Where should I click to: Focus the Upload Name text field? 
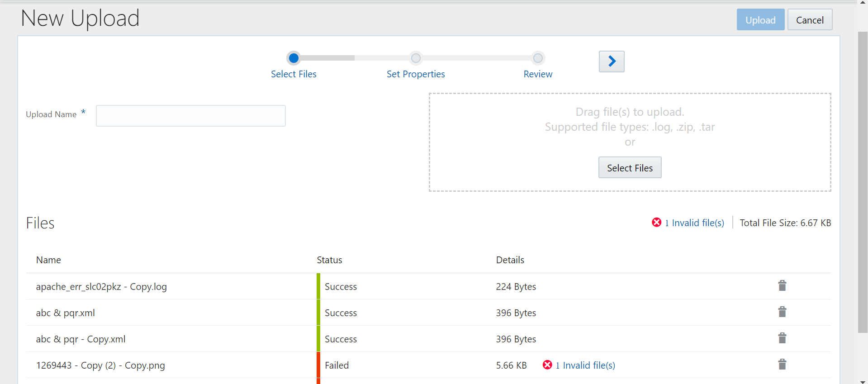pos(191,116)
